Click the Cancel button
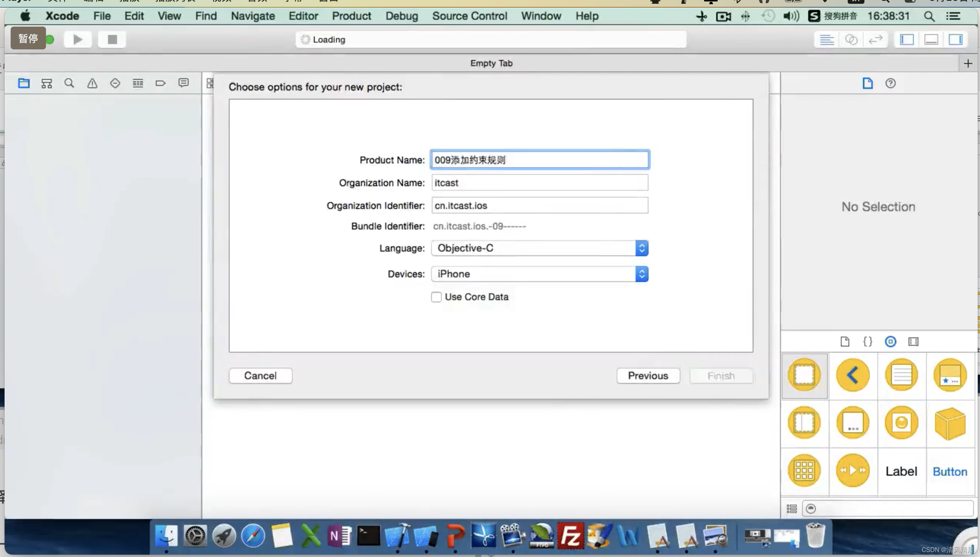Viewport: 980px width, 557px height. (260, 375)
